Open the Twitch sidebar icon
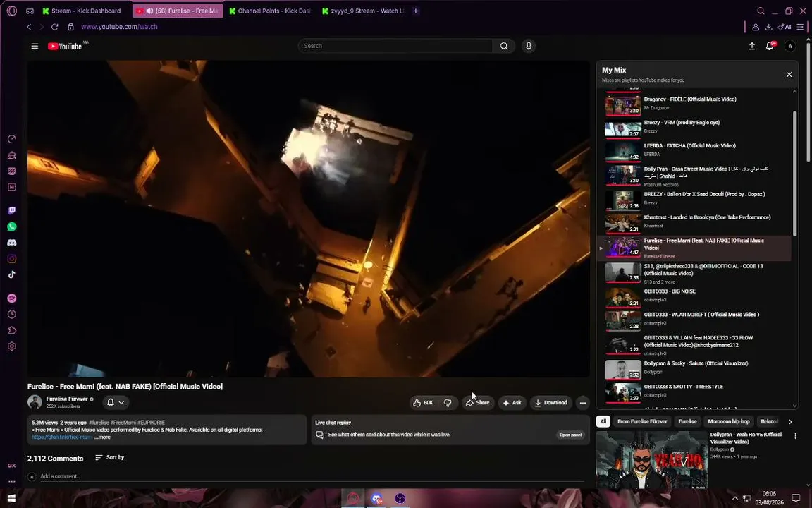812x508 pixels. (x=12, y=210)
